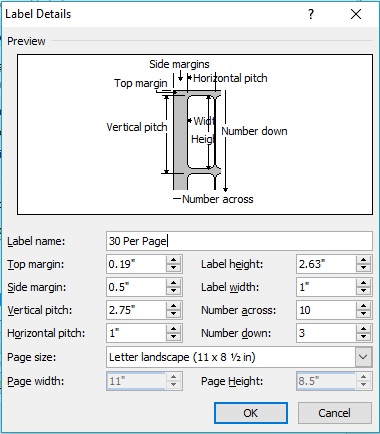Screen dimensions: 380x434
Task: Edit the Label name text field
Action: pos(239,241)
